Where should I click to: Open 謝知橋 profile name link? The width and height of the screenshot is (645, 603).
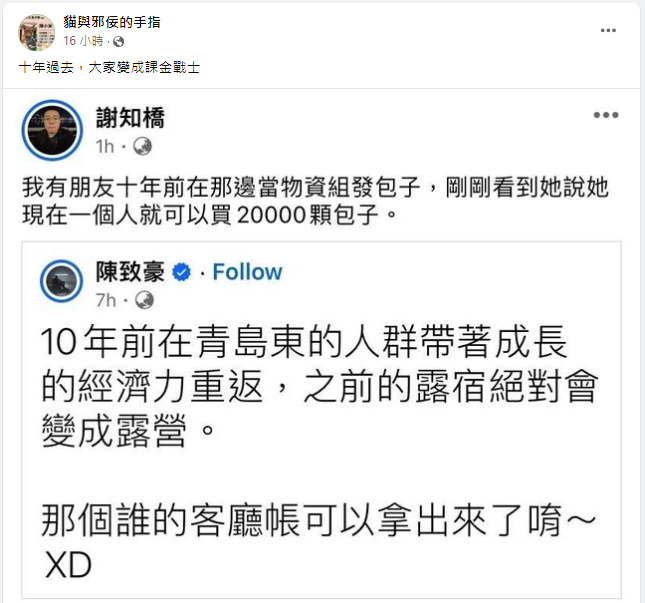click(x=130, y=118)
